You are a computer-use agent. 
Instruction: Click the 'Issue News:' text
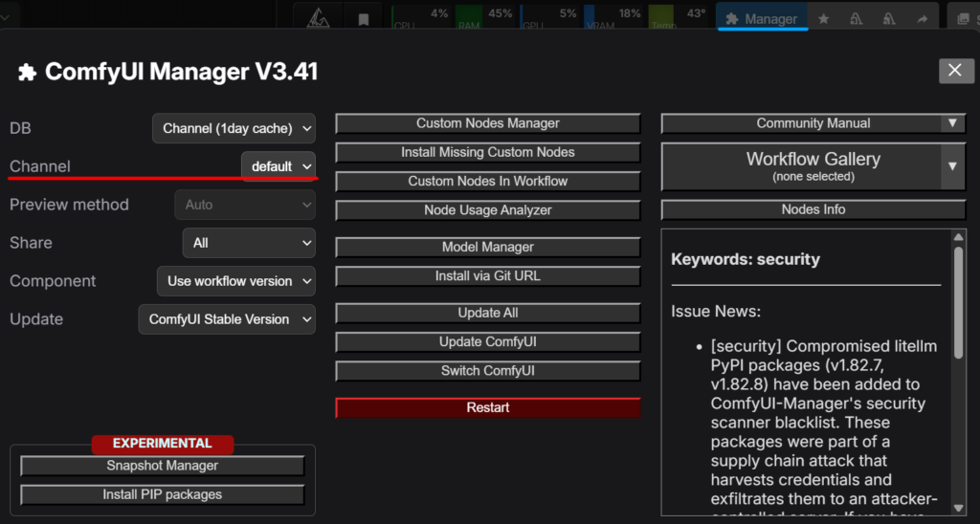point(716,311)
